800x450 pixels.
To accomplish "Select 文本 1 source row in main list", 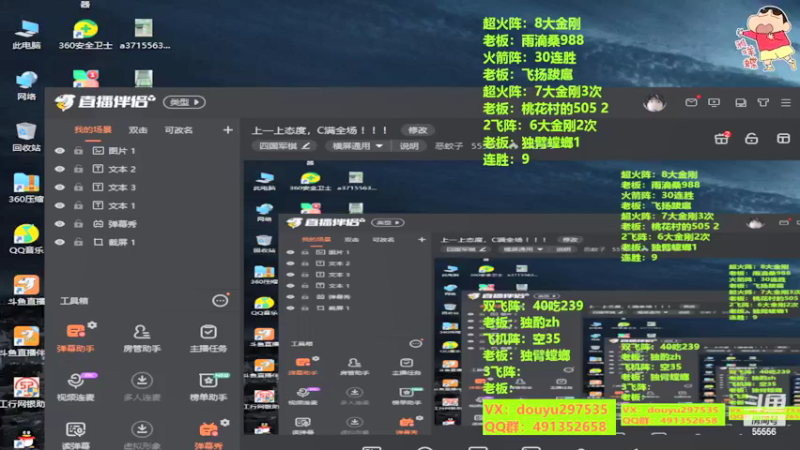I will (143, 206).
